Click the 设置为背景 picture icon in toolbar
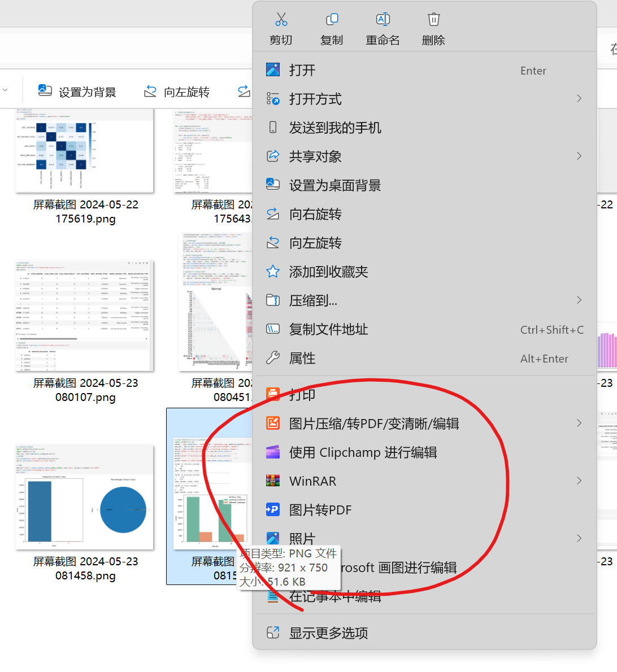The height and width of the screenshot is (672, 617). (45, 90)
